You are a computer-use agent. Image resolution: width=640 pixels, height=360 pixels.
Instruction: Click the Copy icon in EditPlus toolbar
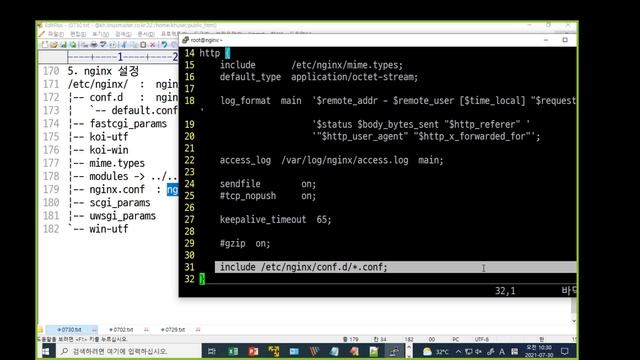click(133, 44)
